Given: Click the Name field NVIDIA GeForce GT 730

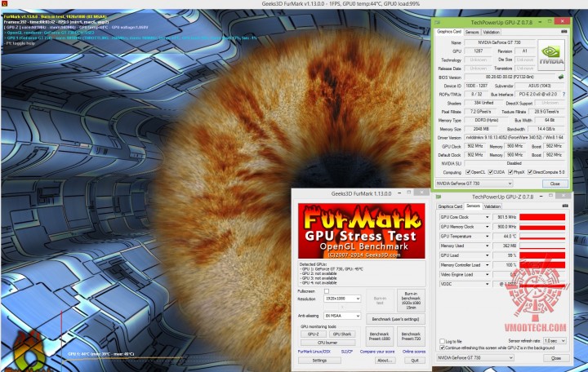Looking at the screenshot, I should click(499, 42).
